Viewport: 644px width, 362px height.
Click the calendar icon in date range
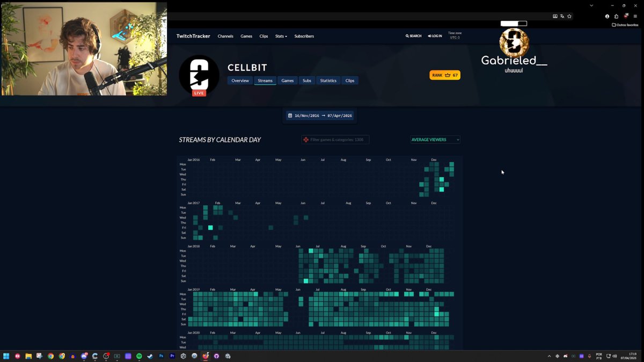coord(290,115)
